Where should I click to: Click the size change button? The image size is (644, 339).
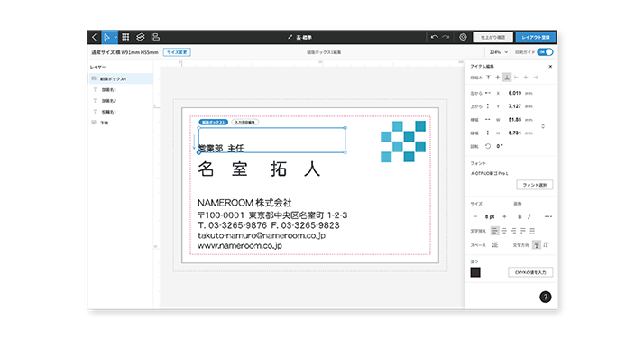click(x=177, y=52)
